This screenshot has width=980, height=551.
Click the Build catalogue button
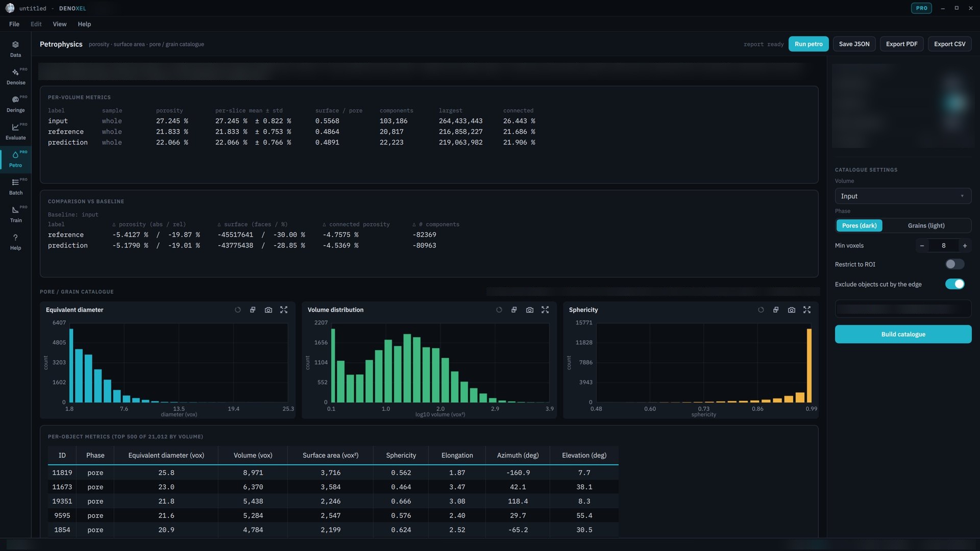click(x=903, y=334)
